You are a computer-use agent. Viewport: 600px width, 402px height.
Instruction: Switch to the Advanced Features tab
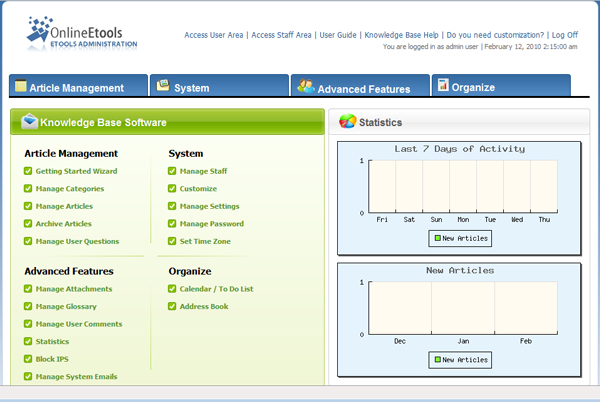(360, 85)
